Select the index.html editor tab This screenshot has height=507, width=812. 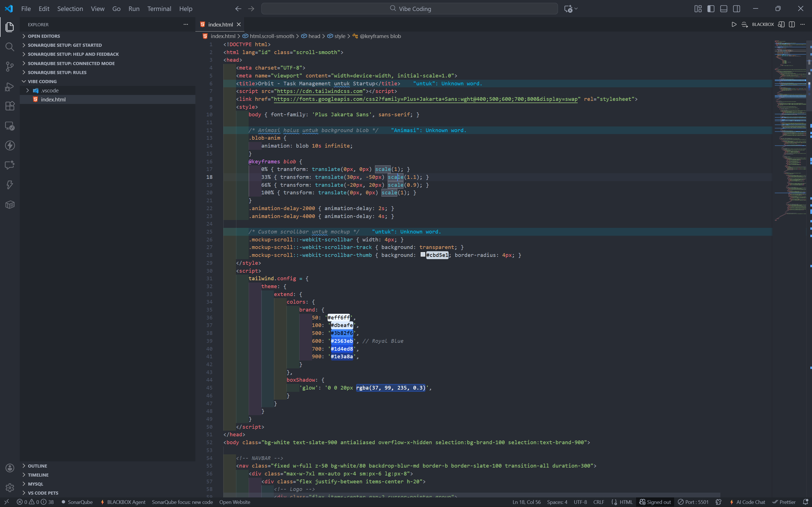[220, 25]
